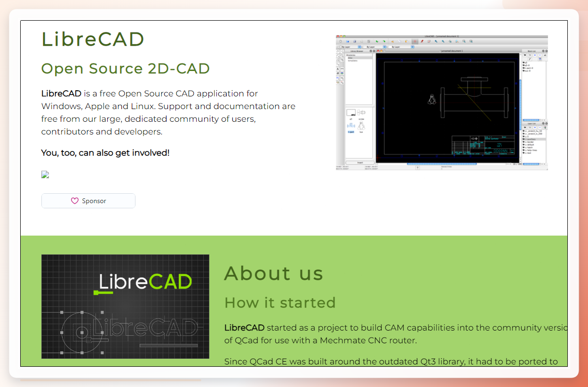
Task: Click the "Open Source 2D-CAD" subtitle
Action: pyautogui.click(x=126, y=69)
